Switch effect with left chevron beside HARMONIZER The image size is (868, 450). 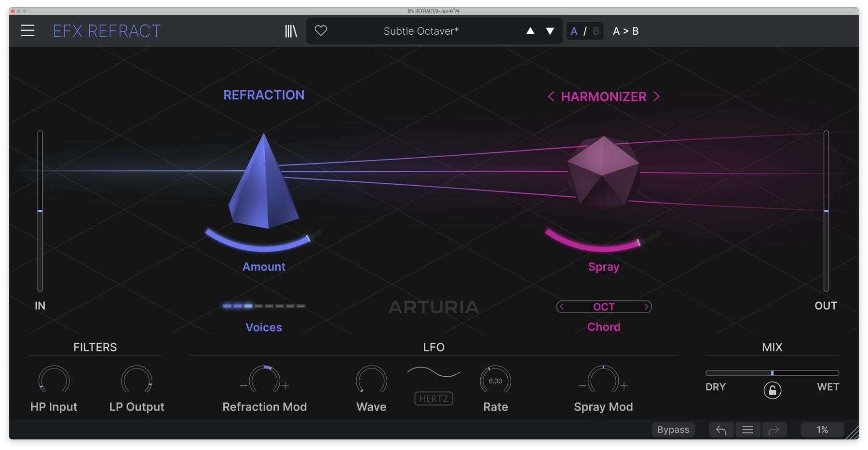[550, 97]
